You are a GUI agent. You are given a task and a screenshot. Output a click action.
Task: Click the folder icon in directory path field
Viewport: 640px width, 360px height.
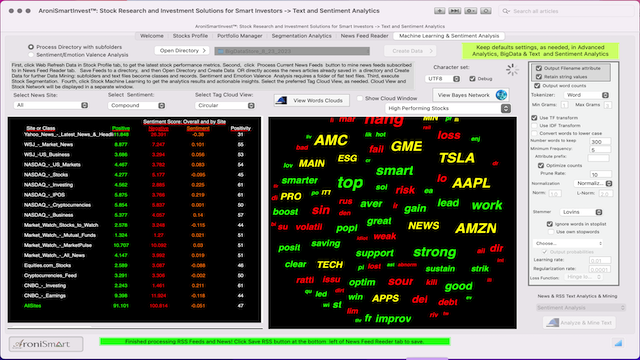pos(220,51)
